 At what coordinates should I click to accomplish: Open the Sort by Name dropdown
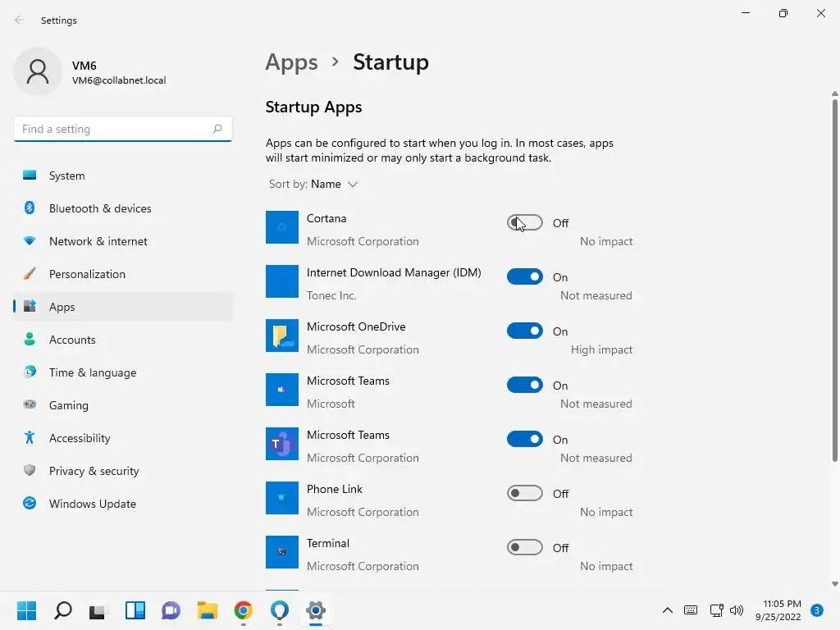coord(313,185)
